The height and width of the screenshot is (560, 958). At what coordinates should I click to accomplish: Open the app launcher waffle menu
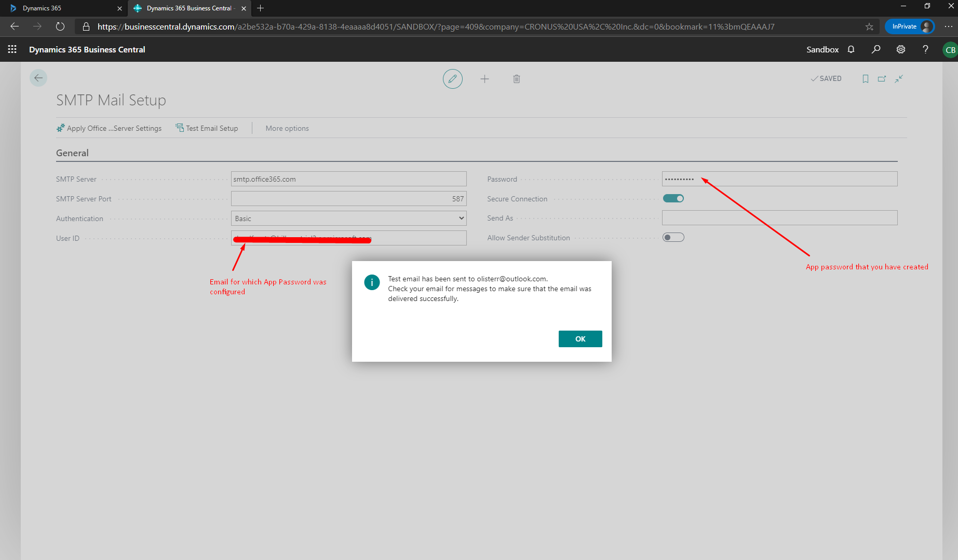click(12, 49)
